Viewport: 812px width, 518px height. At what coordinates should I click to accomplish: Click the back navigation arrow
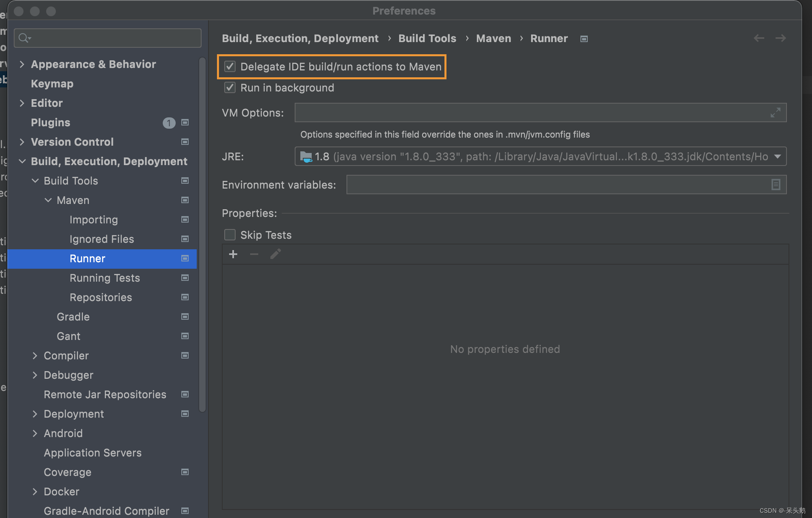[x=759, y=38]
